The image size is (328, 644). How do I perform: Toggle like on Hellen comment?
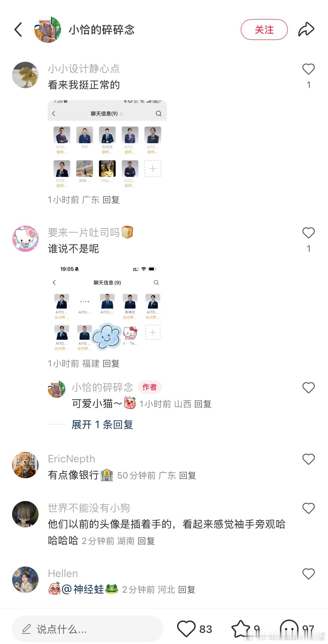(x=308, y=574)
